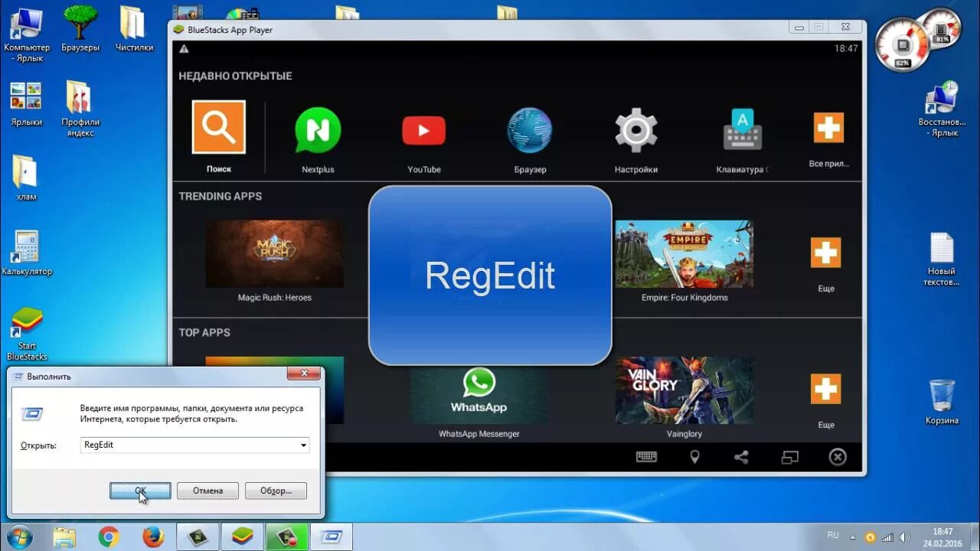Open the Калькулятор desktop shortcut
The height and width of the screenshot is (551, 980).
coord(27,253)
